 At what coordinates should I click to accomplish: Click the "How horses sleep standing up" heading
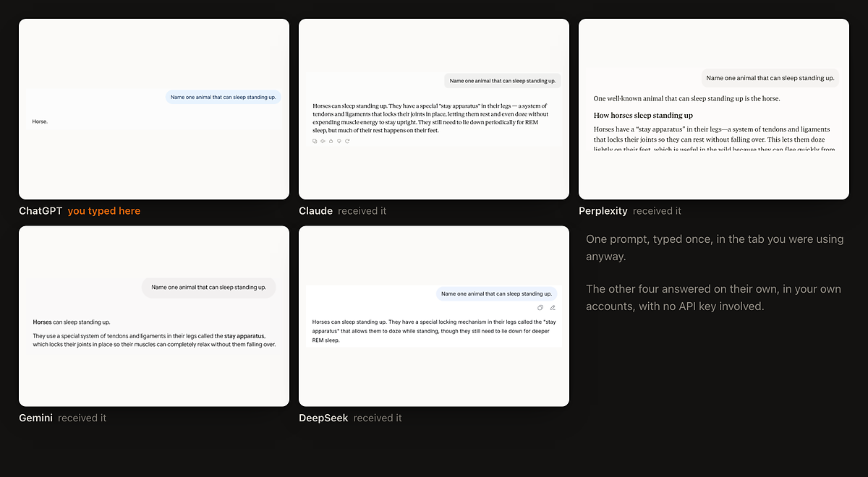pos(643,115)
